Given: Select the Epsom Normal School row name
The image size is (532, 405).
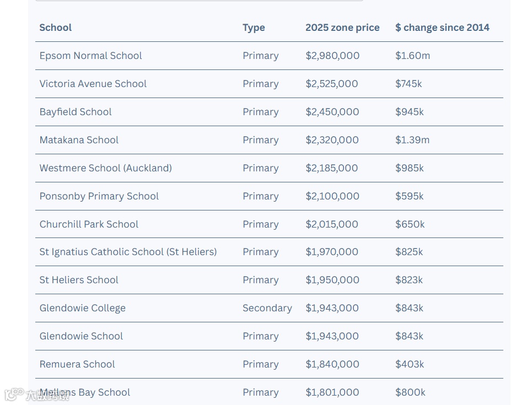Looking at the screenshot, I should pyautogui.click(x=90, y=56).
